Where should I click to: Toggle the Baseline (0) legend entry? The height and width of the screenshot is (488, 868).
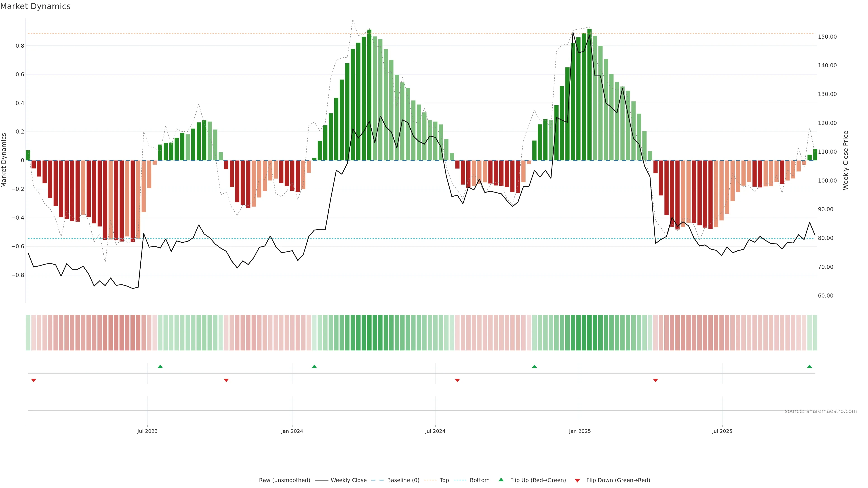tap(403, 480)
